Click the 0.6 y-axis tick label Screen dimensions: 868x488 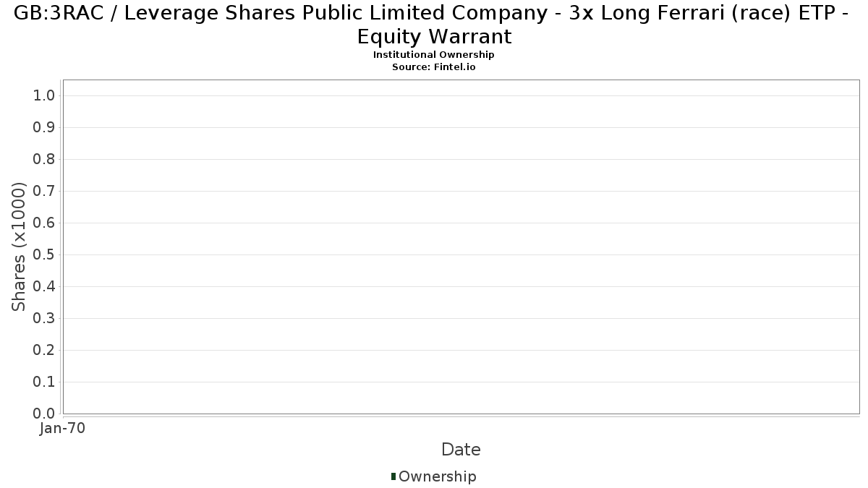[44, 223]
